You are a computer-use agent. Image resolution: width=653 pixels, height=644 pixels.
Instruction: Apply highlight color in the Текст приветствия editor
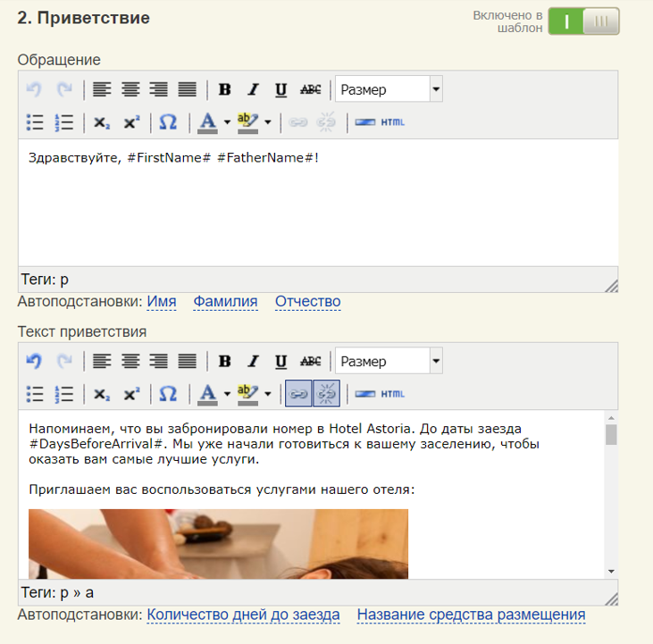(247, 394)
